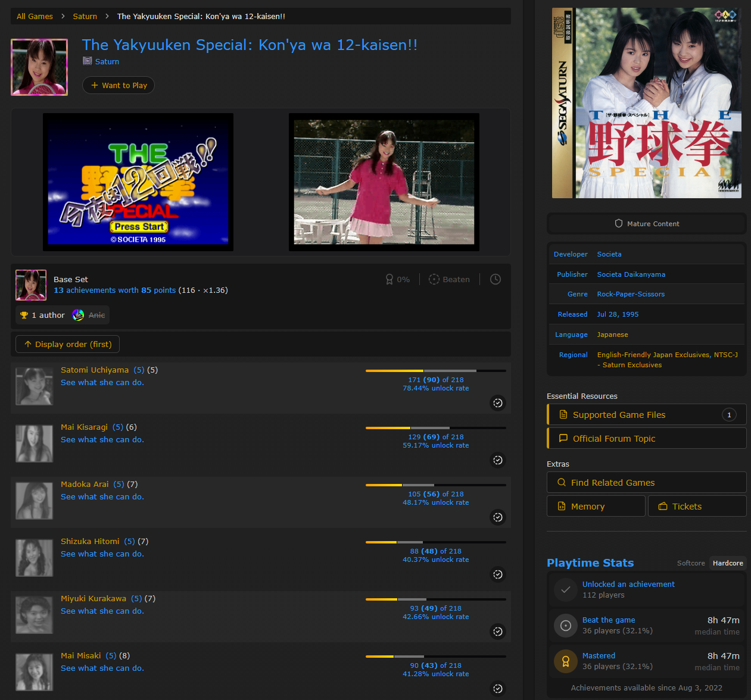The width and height of the screenshot is (751, 700).
Task: Click the progression badge icon for Shizuka Hitomi
Action: pyautogui.click(x=498, y=574)
